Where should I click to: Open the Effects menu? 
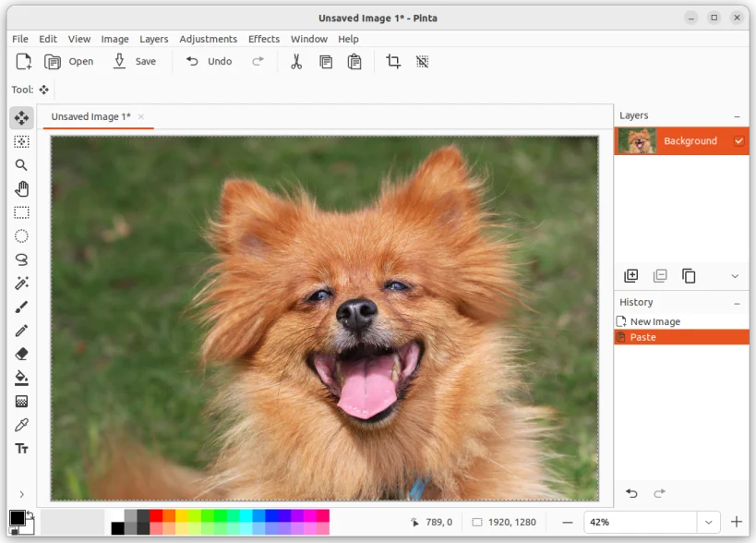pyautogui.click(x=263, y=39)
